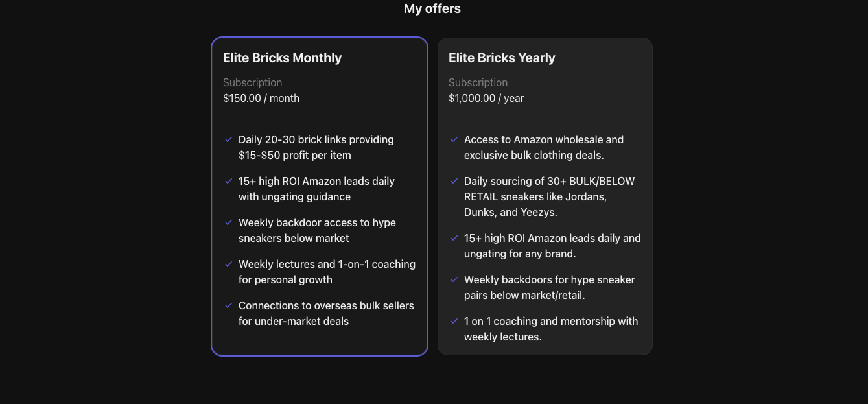This screenshot has width=868, height=404.
Task: Click the checkmark next to ungating guidance perk
Action: [229, 181]
